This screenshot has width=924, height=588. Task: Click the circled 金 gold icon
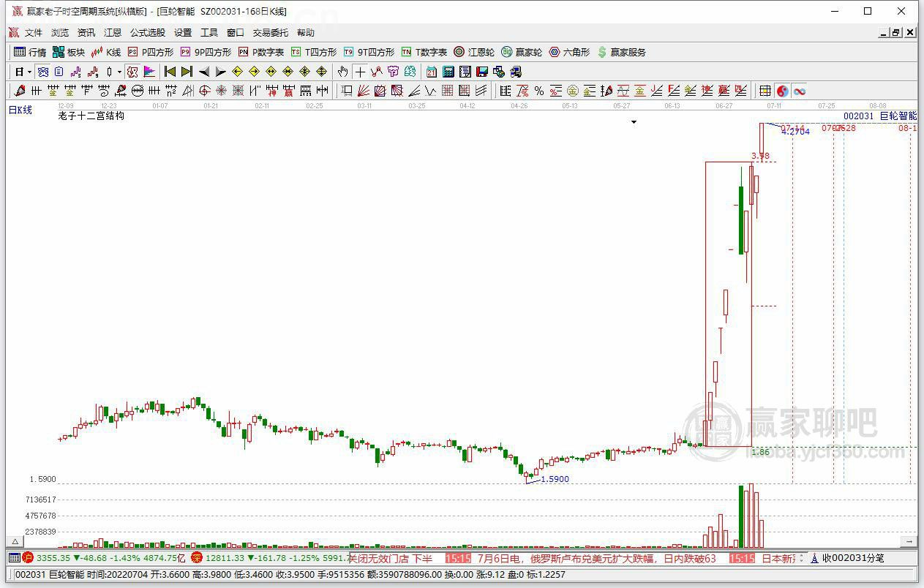click(572, 91)
